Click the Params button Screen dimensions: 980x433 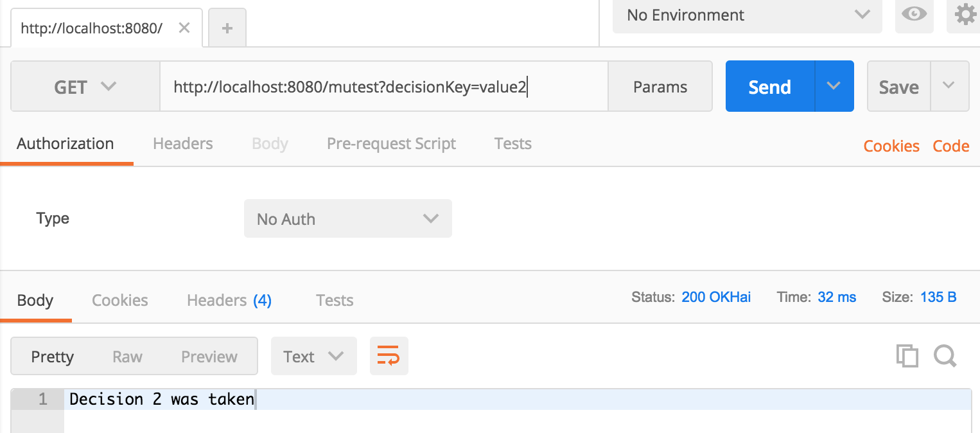click(x=660, y=87)
